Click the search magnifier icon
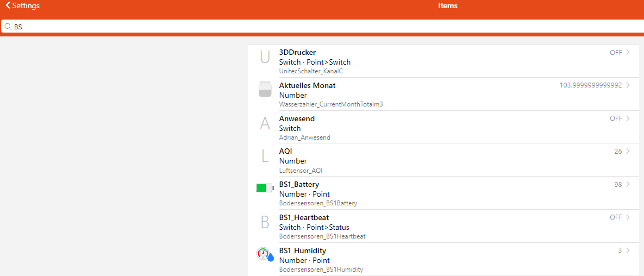644x276 pixels. click(x=8, y=27)
